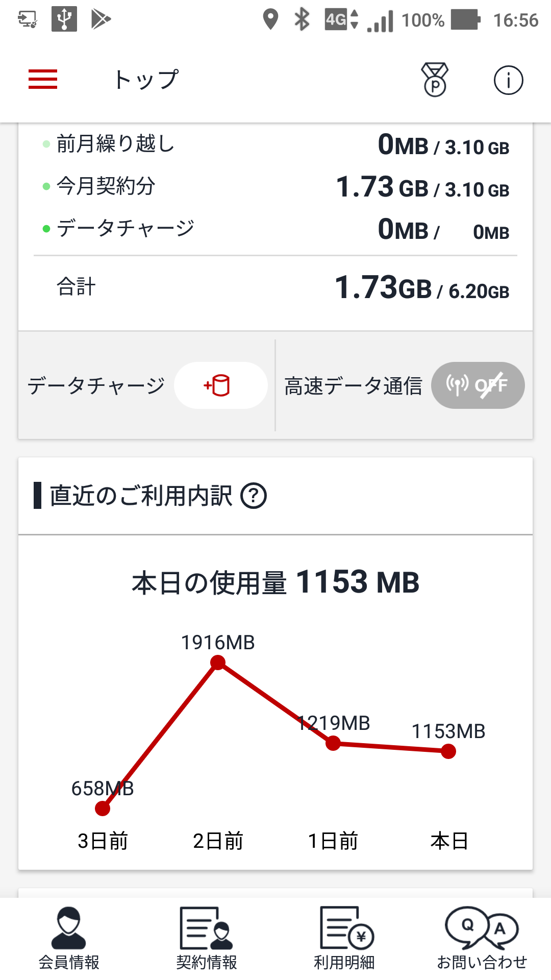The image size is (551, 980).
Task: Tap the 会員情報 person icon
Action: pyautogui.click(x=69, y=928)
